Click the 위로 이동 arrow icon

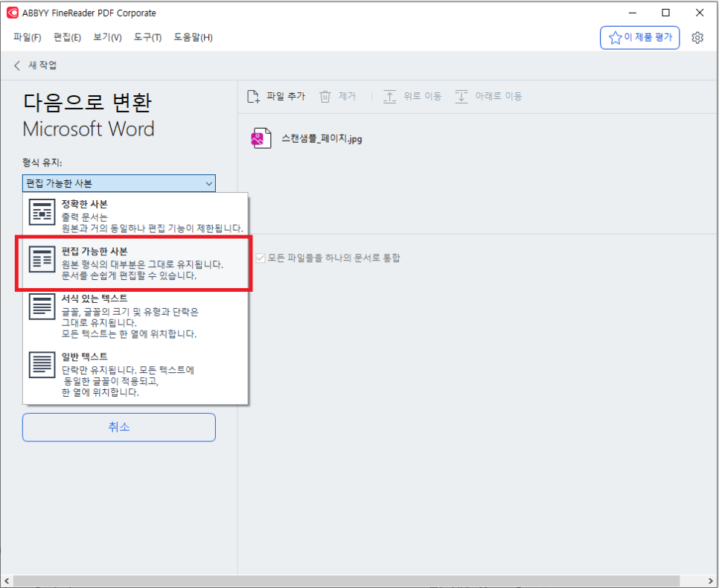click(389, 96)
